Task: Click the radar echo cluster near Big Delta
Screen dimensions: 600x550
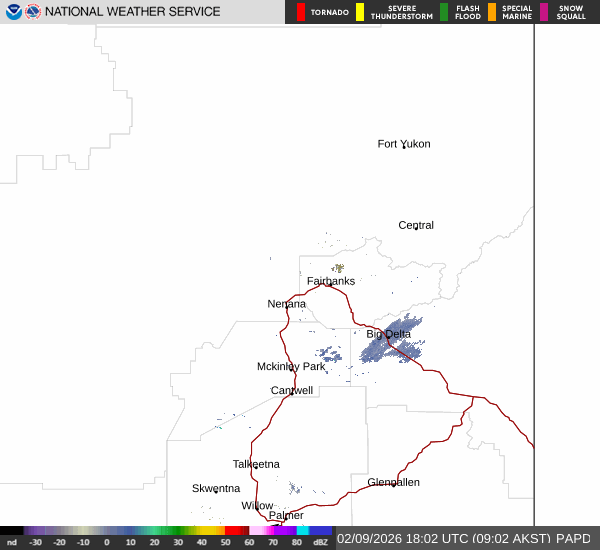Action: (394, 343)
